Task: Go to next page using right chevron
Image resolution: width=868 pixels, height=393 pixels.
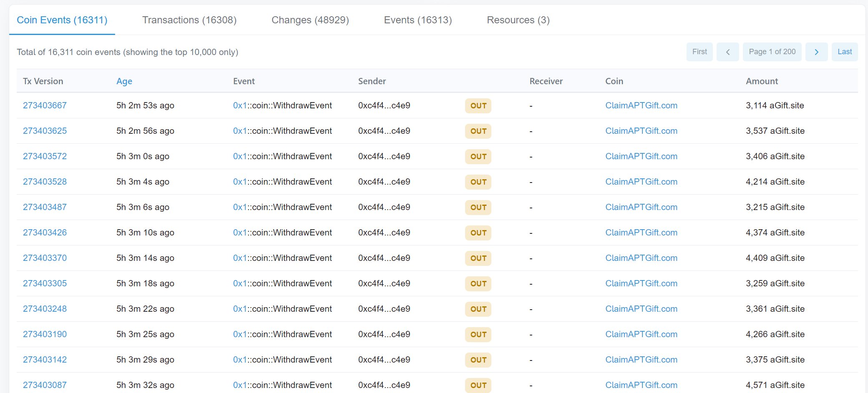Action: point(816,52)
